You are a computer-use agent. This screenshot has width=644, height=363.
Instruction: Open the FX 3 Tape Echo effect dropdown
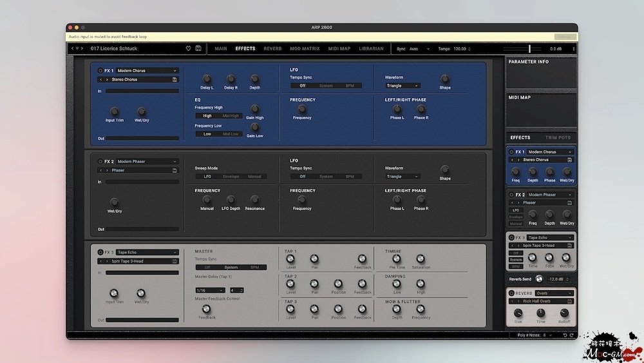point(147,252)
